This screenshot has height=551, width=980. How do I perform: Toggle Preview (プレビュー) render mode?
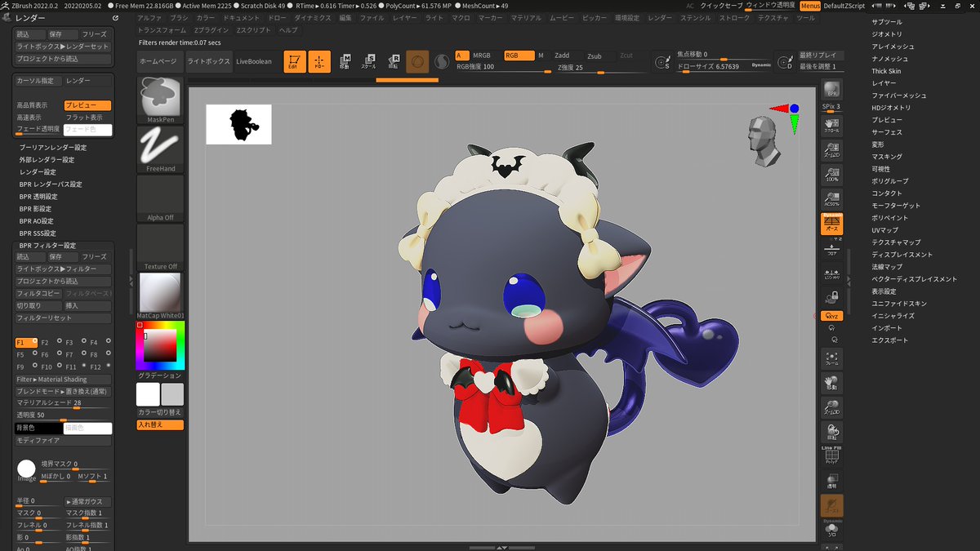click(87, 105)
